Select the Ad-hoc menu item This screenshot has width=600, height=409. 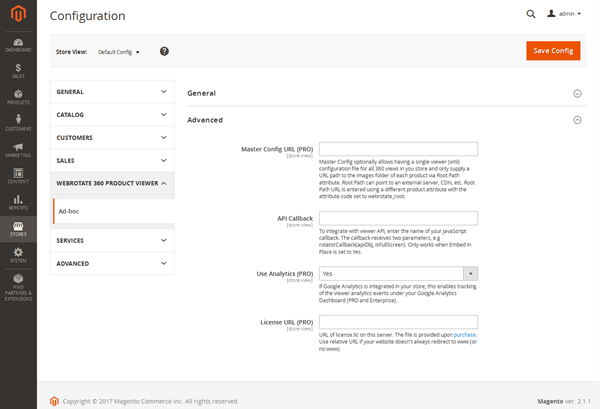pos(70,211)
